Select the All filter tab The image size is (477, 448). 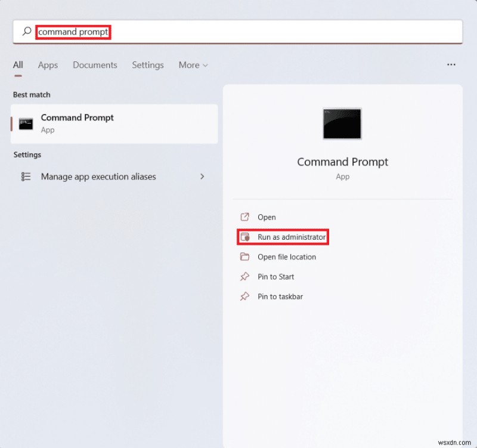click(18, 65)
